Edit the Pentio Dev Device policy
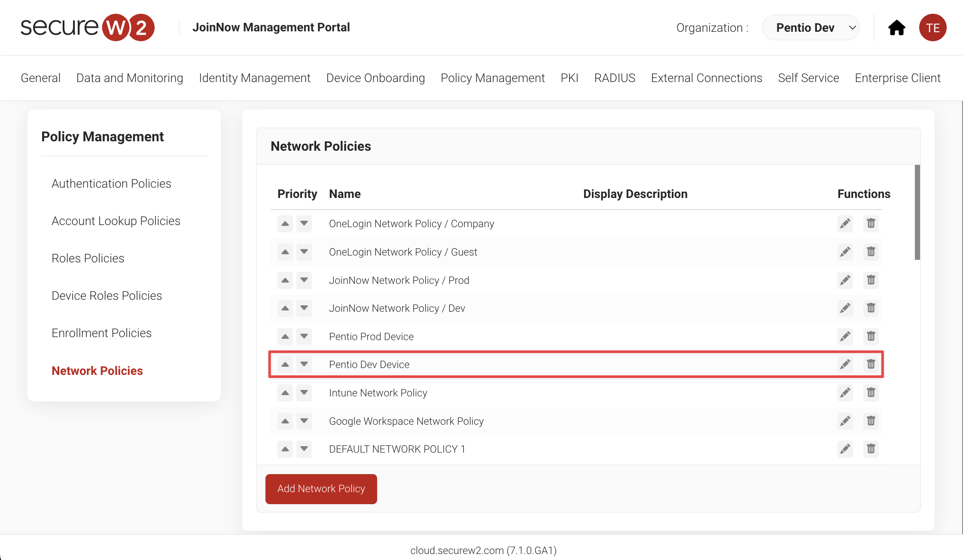Viewport: 963px width, 560px height. [845, 364]
